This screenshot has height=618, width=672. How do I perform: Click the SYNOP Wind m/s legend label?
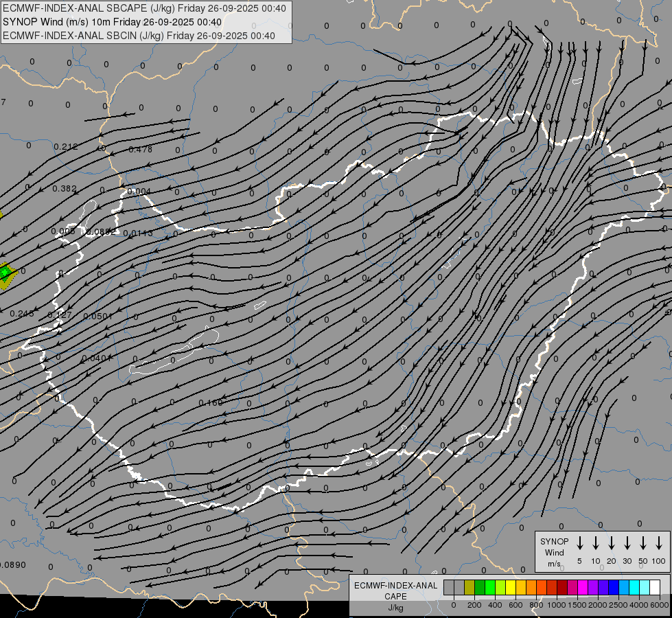(554, 552)
